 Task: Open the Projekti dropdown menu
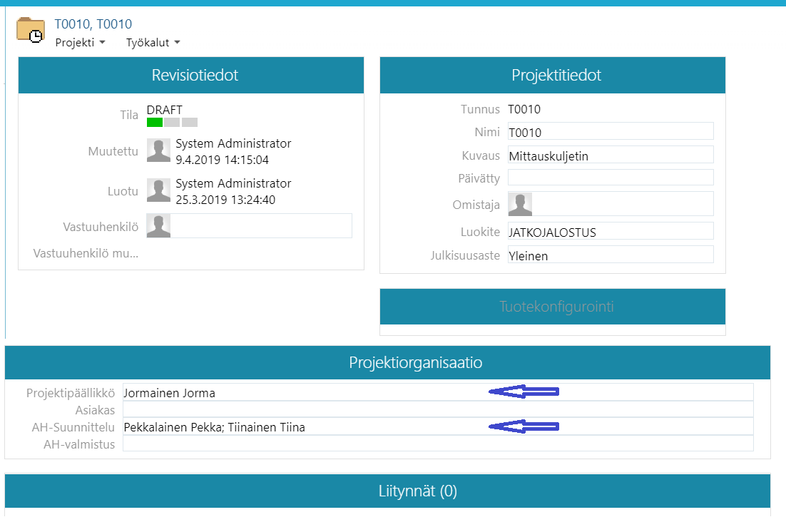coord(80,43)
